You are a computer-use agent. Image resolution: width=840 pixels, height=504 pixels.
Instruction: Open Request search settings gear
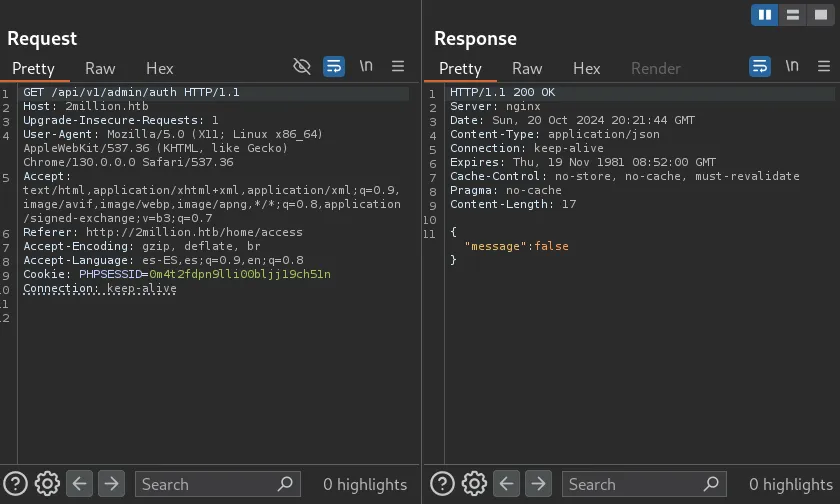pyautogui.click(x=47, y=484)
